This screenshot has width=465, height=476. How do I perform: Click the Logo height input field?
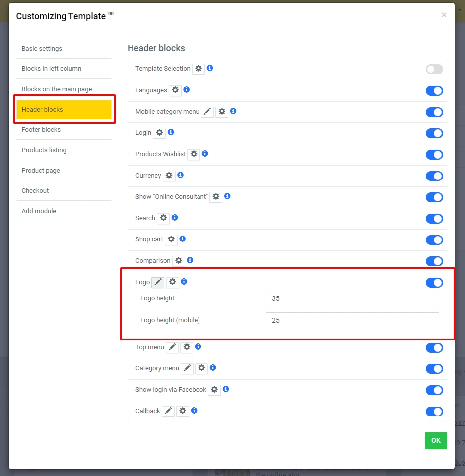[352, 299]
